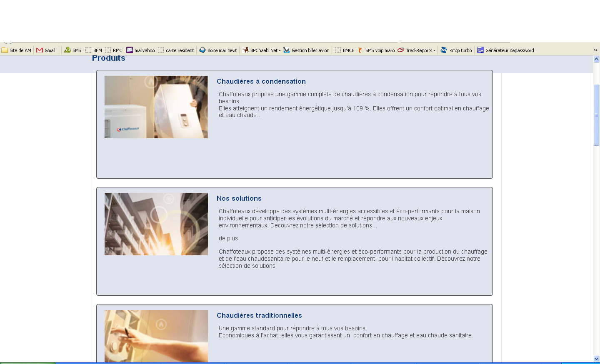Open the Chaudières traditionnelles heading link
The width and height of the screenshot is (600, 364).
259,316
